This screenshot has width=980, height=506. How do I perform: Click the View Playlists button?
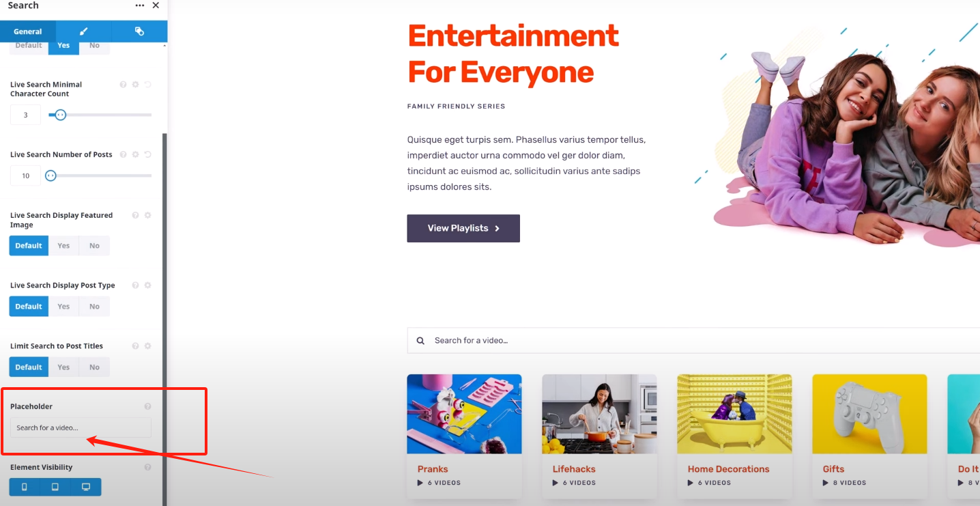click(x=463, y=228)
